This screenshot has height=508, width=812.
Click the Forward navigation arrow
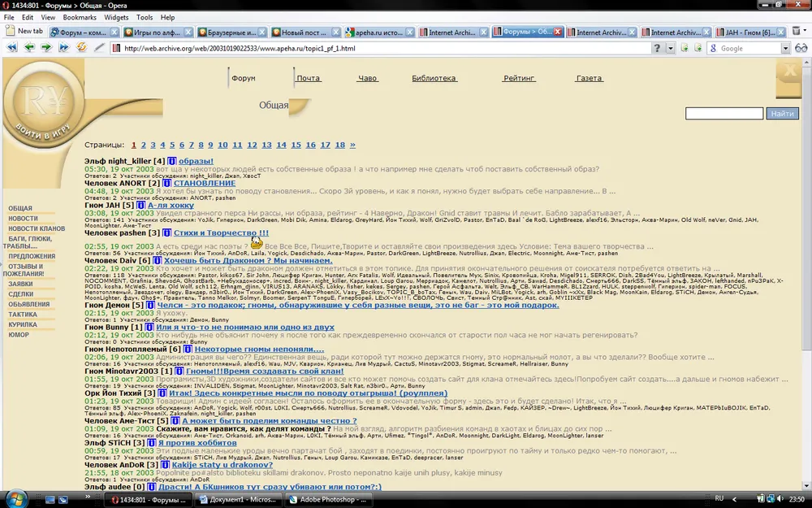[46, 48]
